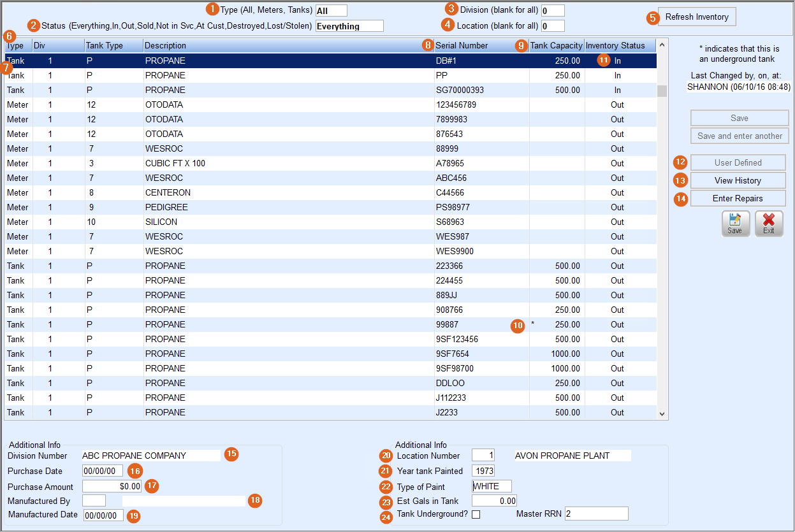The width and height of the screenshot is (795, 532).
Task: Click the Division filter input field
Action: 553,10
